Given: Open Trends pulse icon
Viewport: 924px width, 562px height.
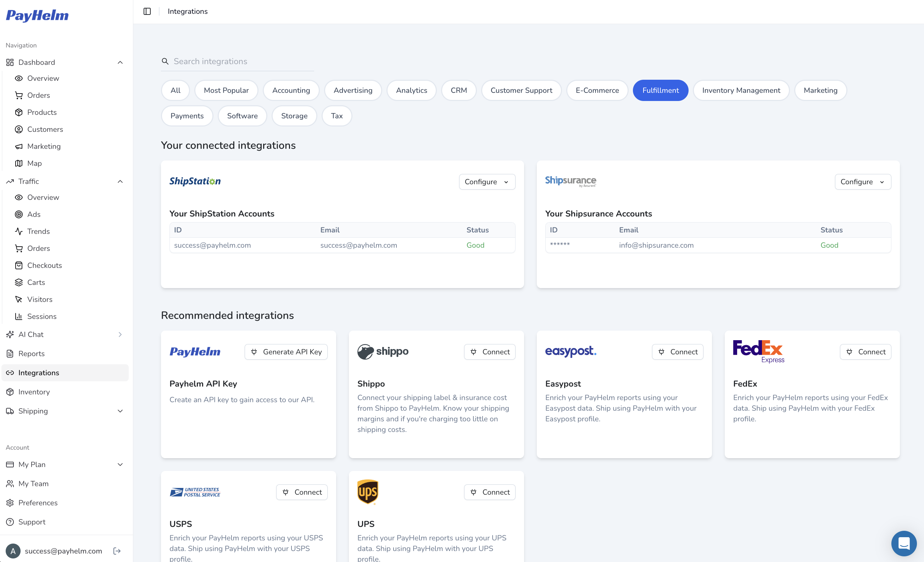Looking at the screenshot, I should pyautogui.click(x=19, y=231).
